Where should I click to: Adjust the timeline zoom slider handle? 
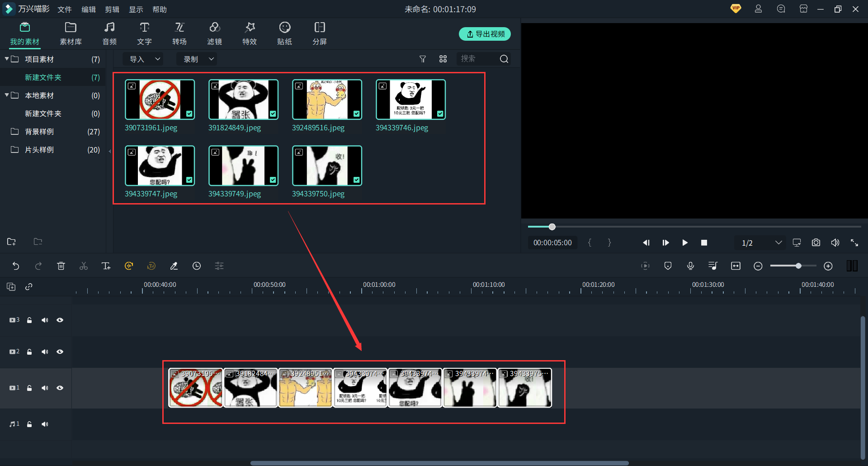[799, 266]
